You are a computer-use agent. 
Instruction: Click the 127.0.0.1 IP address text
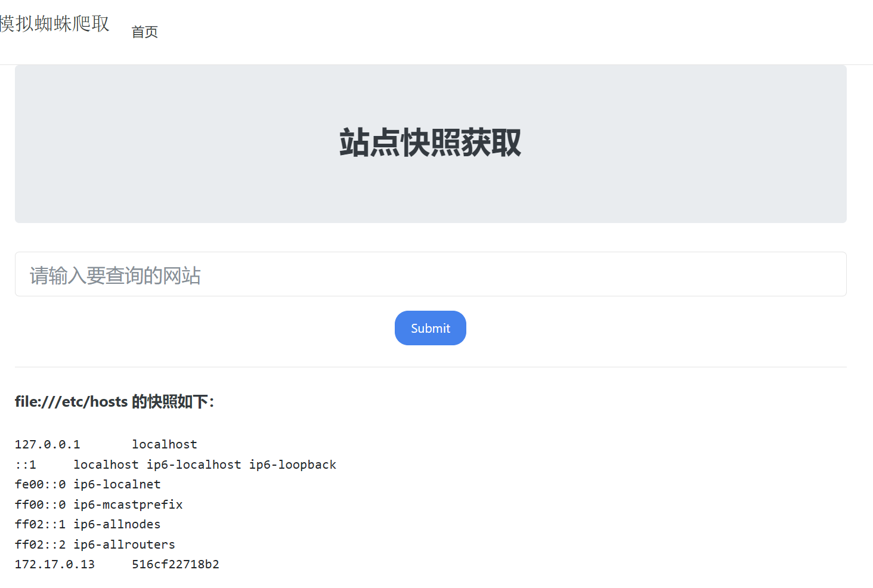(x=47, y=444)
